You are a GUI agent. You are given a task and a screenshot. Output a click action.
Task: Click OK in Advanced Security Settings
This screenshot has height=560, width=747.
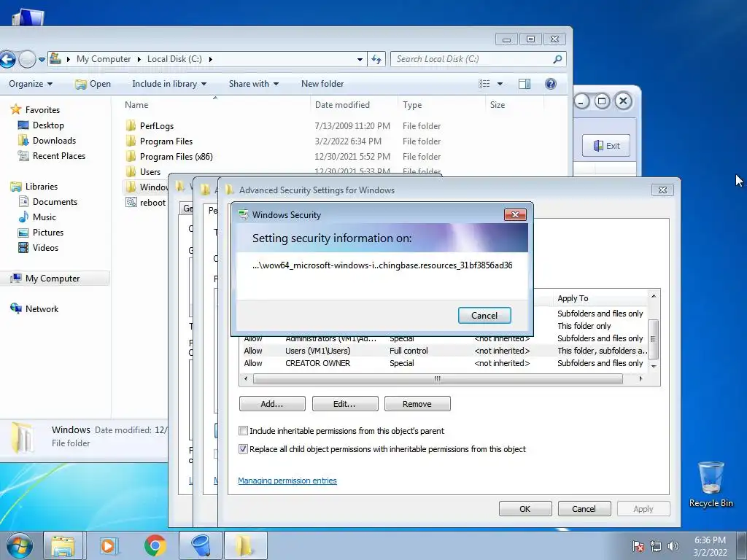tap(525, 509)
